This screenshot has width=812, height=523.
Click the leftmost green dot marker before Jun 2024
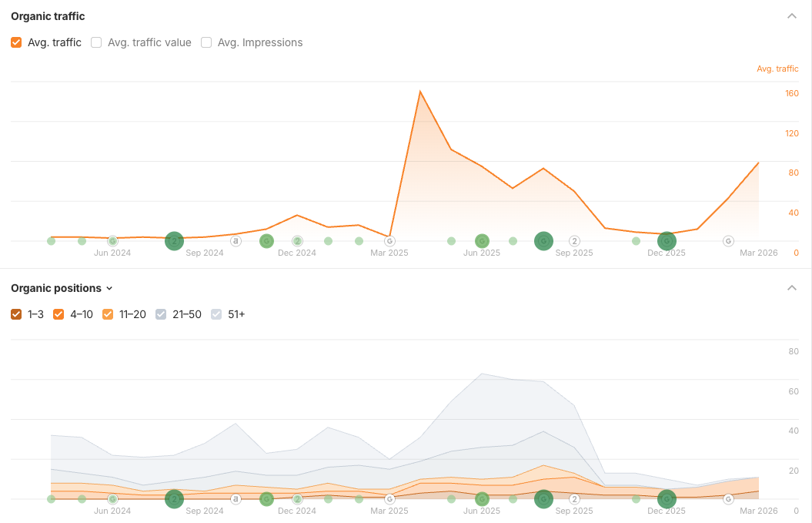tap(51, 241)
